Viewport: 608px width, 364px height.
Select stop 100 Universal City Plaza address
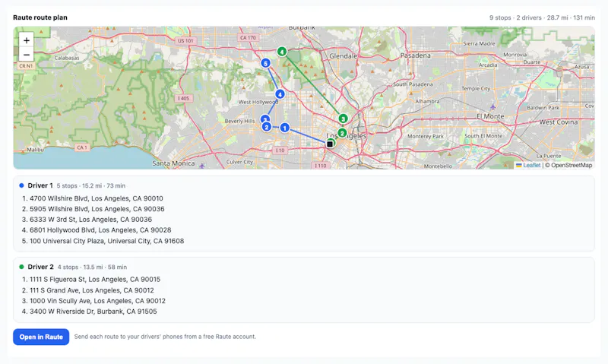point(106,241)
